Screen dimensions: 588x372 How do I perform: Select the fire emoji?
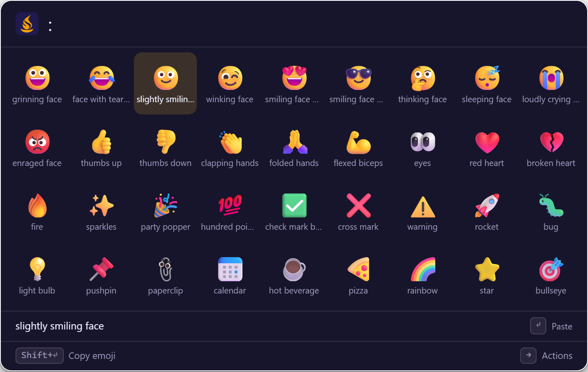[x=37, y=211]
